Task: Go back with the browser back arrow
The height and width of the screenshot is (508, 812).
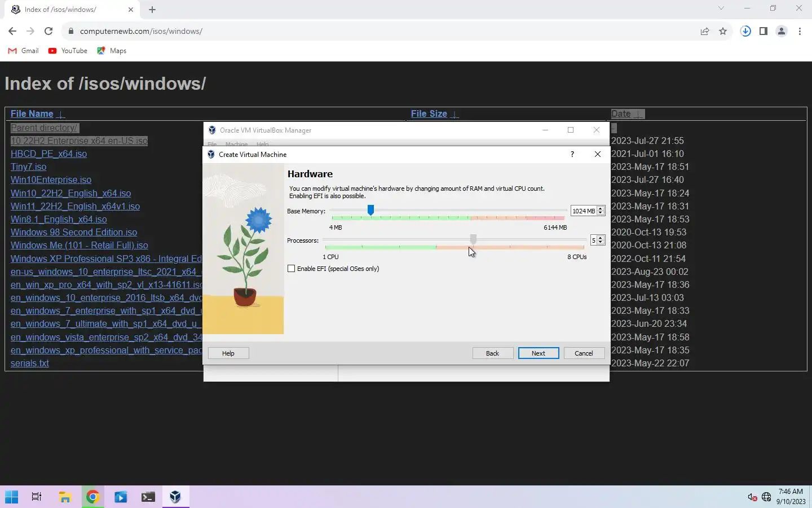Action: [12, 31]
